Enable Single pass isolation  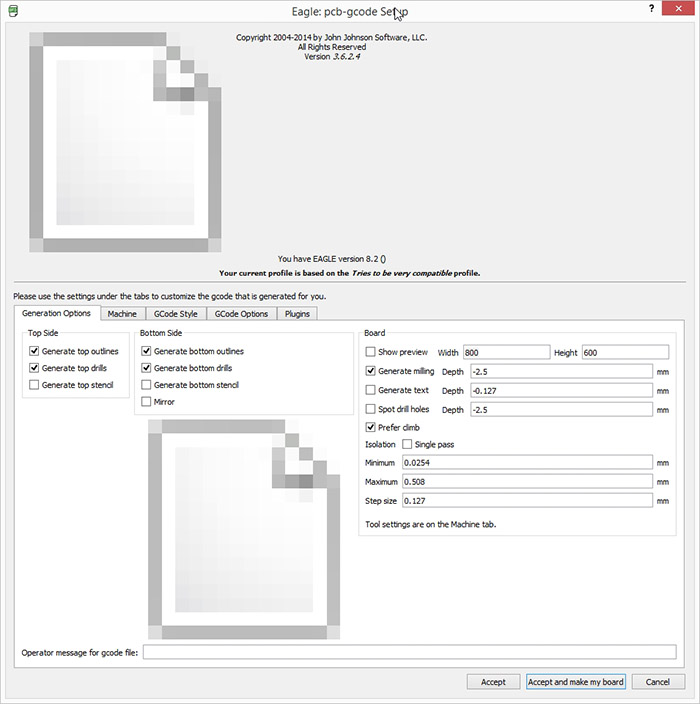[x=407, y=444]
